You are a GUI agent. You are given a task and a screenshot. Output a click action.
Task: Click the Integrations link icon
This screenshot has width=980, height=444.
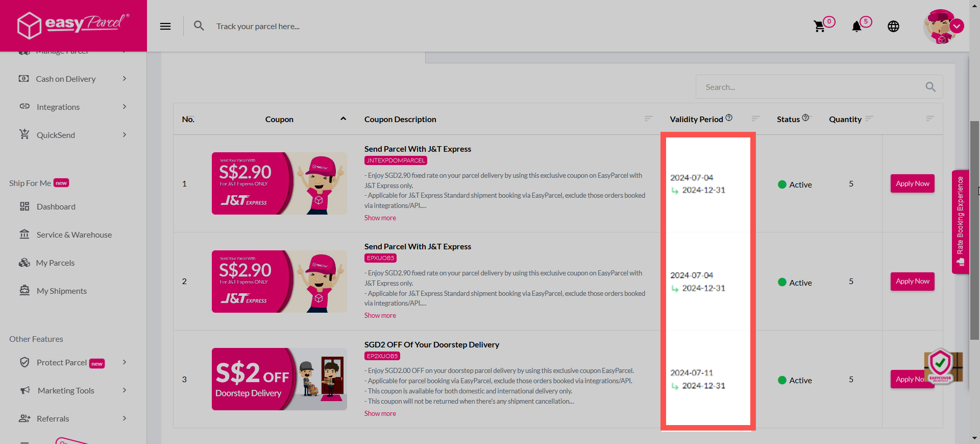click(x=24, y=106)
